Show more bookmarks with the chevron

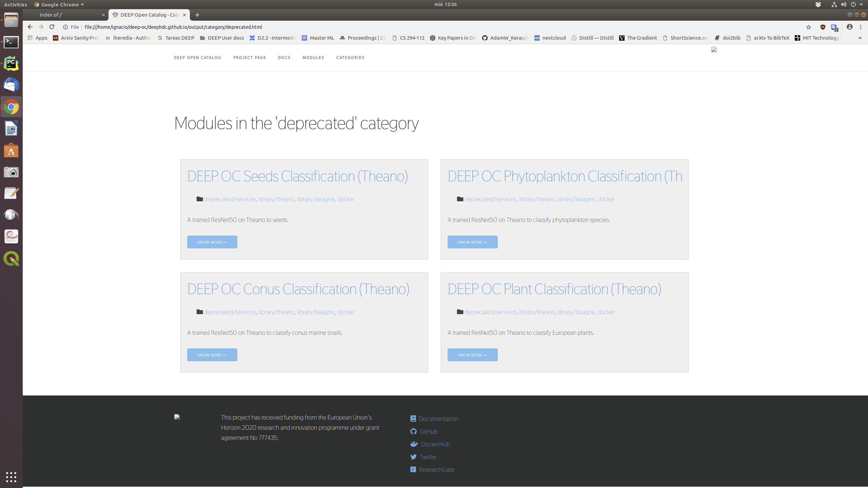pyautogui.click(x=860, y=38)
